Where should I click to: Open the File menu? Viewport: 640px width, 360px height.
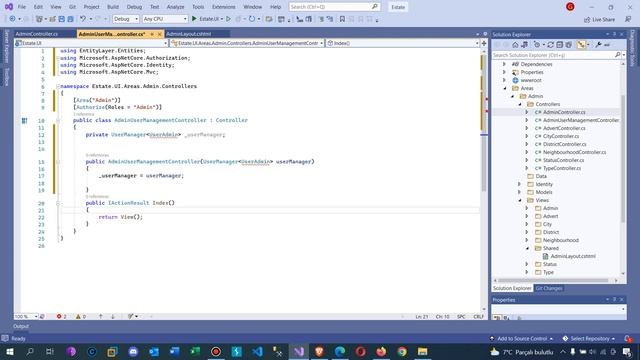22,7
